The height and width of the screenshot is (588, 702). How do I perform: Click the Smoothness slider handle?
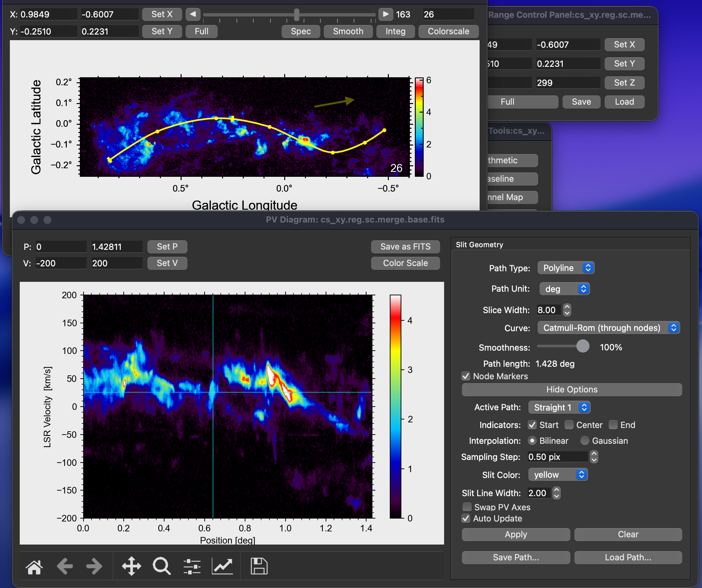(583, 346)
